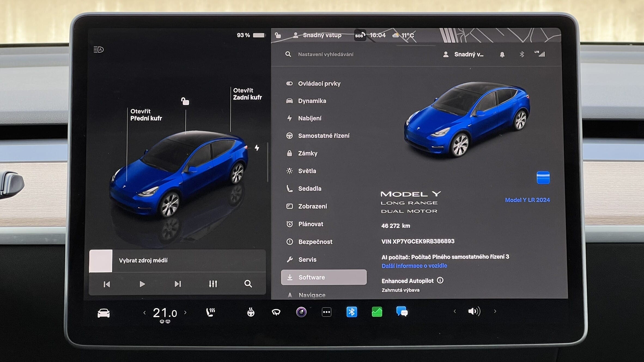Open the Zámky settings menu item
644x362 pixels.
(308, 153)
